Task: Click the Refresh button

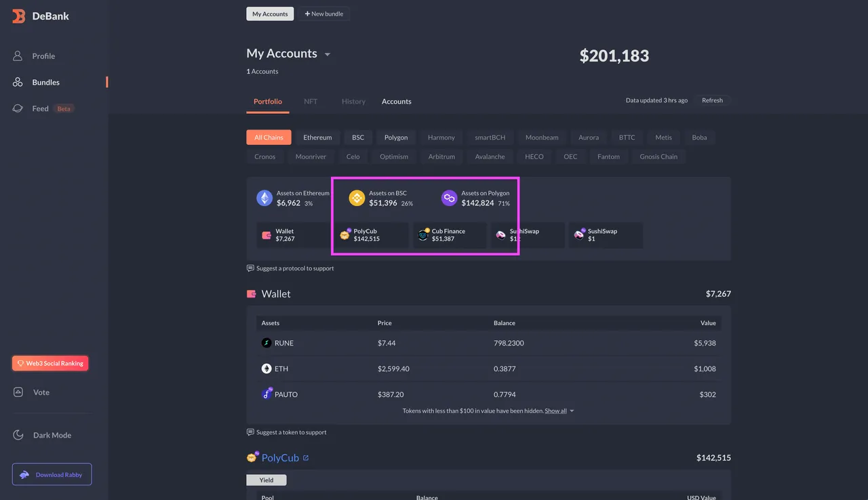Action: 712,100
